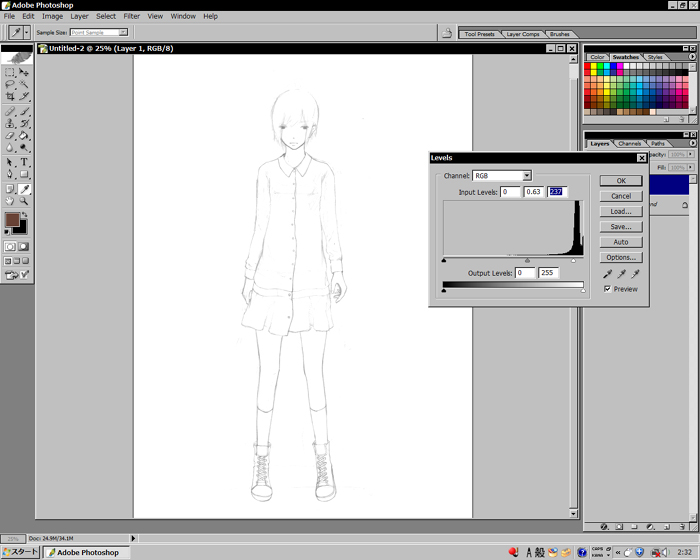Open the Channel dropdown in Levels
Viewport: 700px width, 560px height.
pos(526,176)
